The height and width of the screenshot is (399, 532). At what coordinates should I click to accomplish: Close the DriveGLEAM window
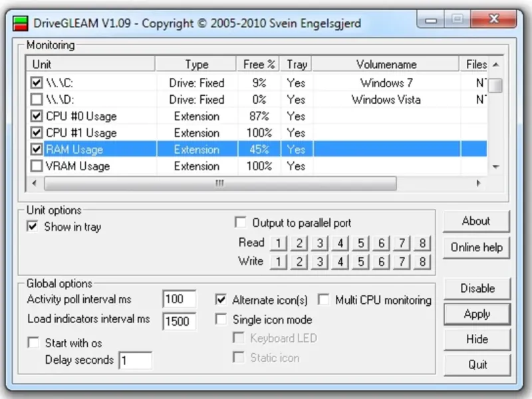[x=493, y=19]
